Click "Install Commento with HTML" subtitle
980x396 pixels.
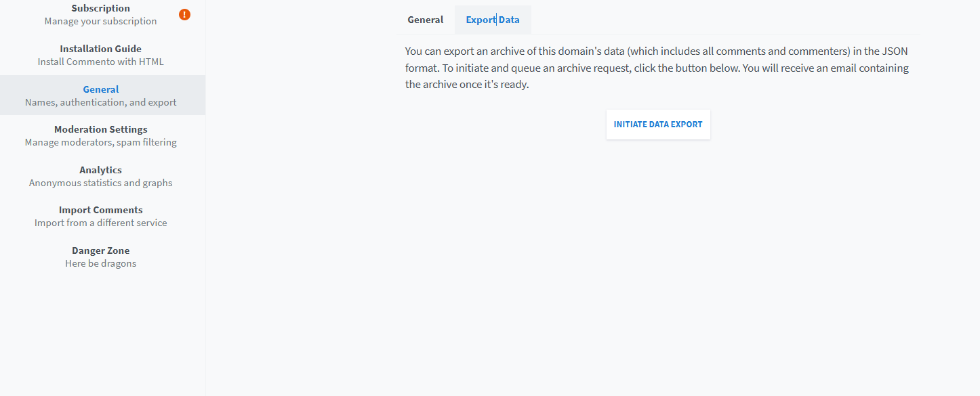click(x=100, y=62)
